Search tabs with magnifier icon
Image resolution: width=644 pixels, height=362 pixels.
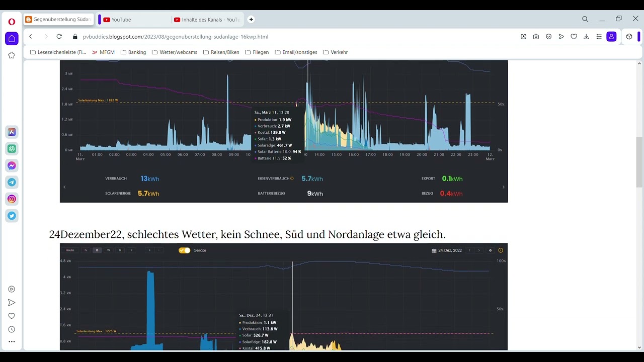pyautogui.click(x=585, y=19)
